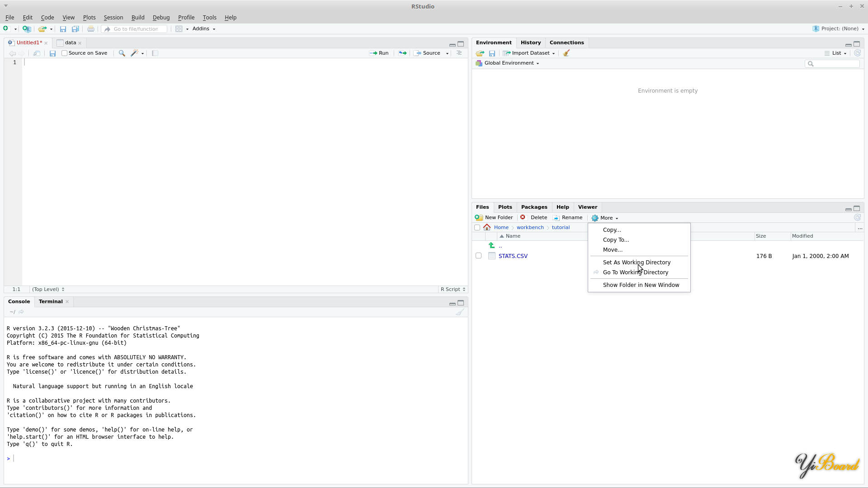Open the List view dropdown
The height and width of the screenshot is (488, 868).
click(835, 53)
